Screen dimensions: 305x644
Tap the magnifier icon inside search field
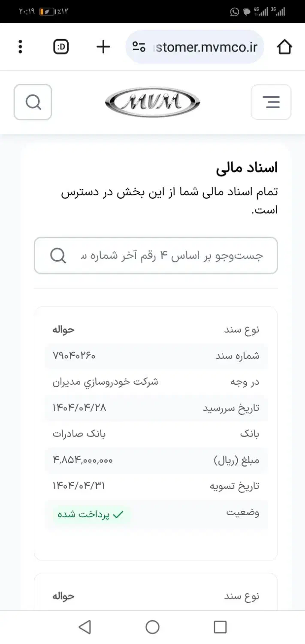(58, 255)
